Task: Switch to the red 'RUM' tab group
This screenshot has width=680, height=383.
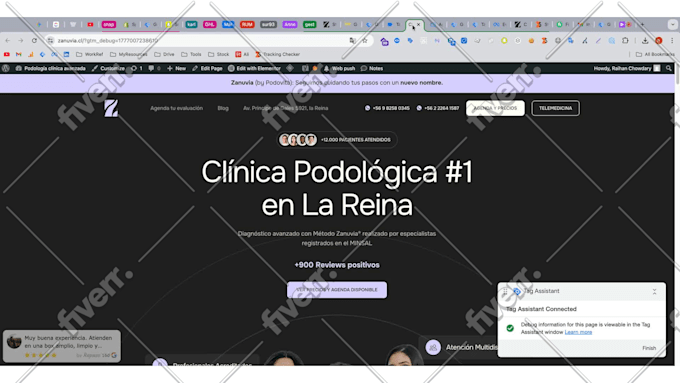Action: 247,24
